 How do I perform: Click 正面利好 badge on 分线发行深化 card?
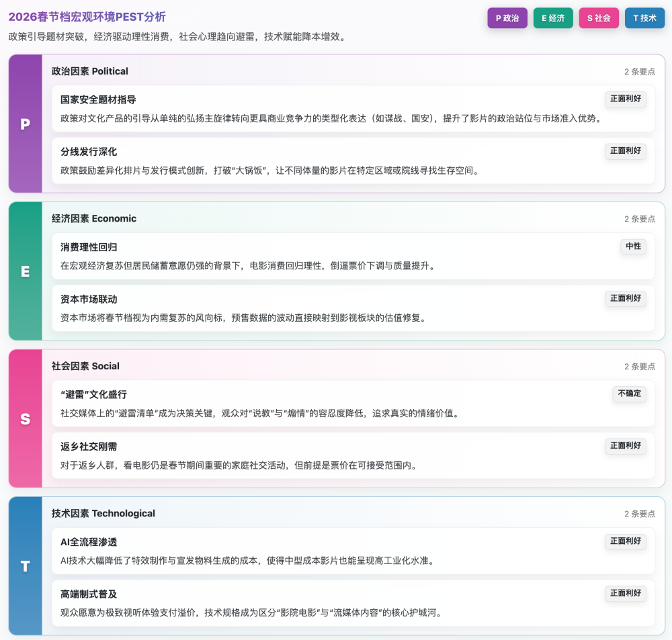[x=625, y=151]
